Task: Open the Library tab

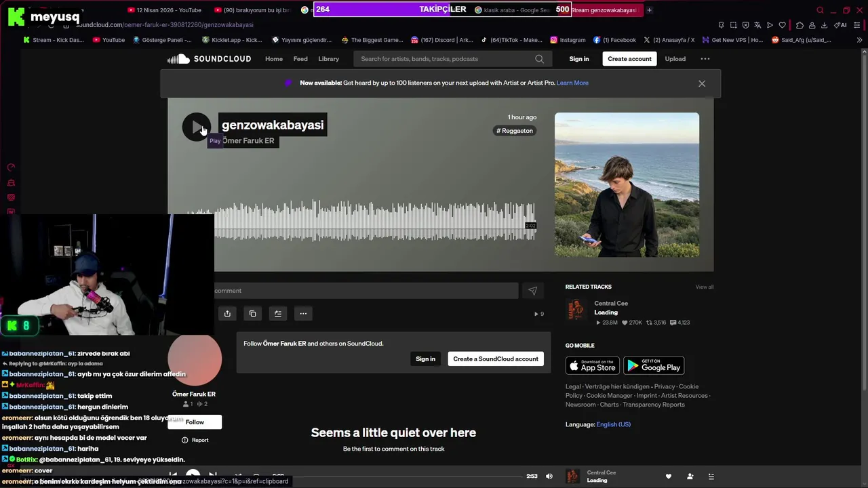Action: click(x=329, y=59)
